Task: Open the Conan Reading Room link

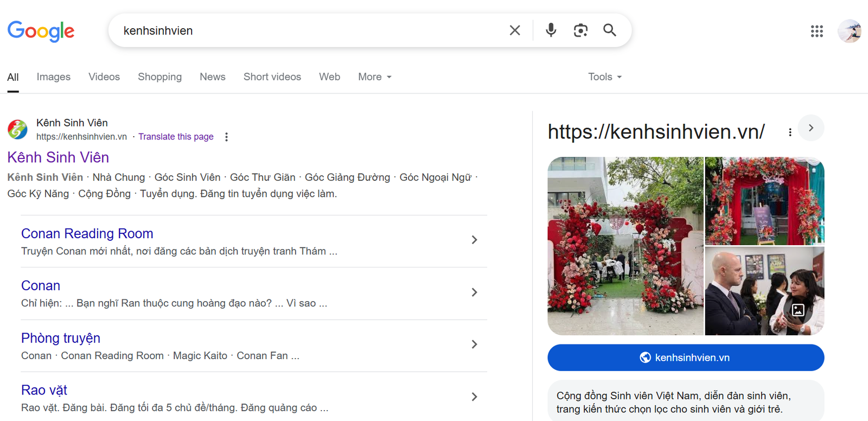Action: tap(87, 234)
